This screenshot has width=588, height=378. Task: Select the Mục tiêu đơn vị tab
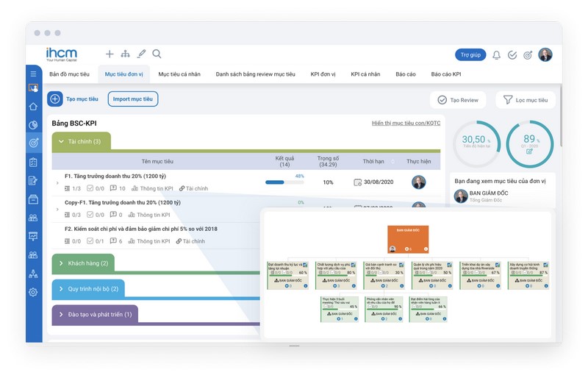[123, 74]
